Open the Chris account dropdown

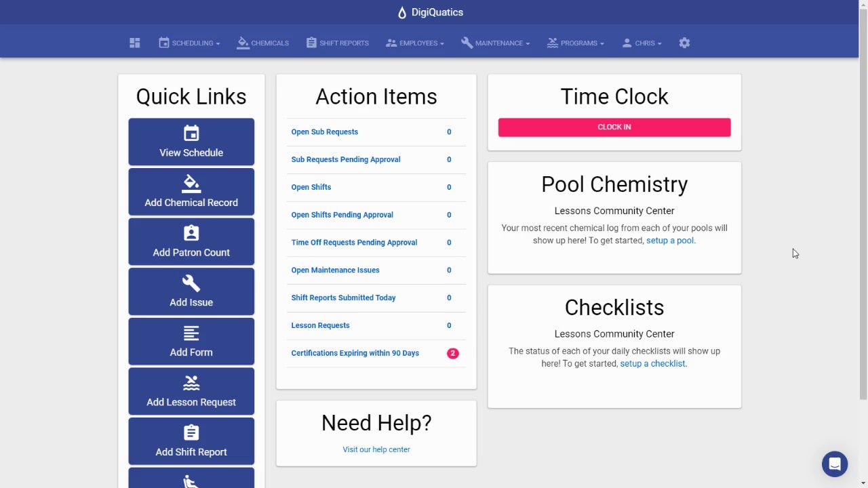(642, 43)
